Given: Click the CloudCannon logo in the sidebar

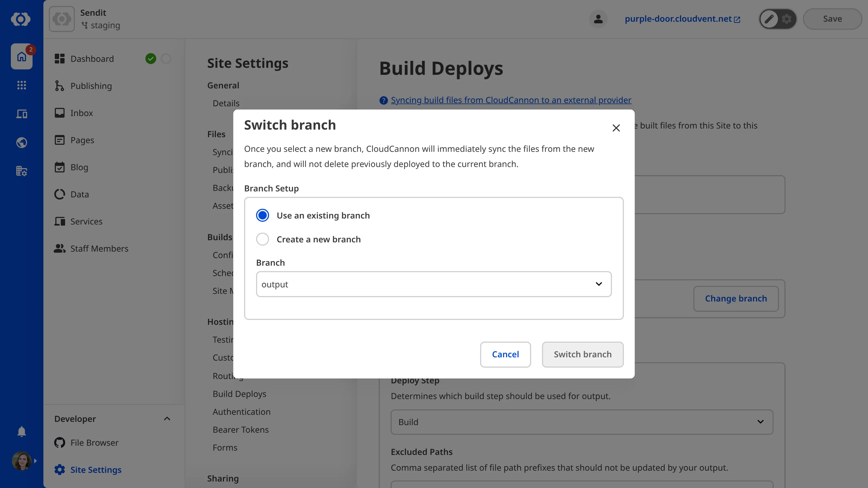Looking at the screenshot, I should pyautogui.click(x=21, y=19).
